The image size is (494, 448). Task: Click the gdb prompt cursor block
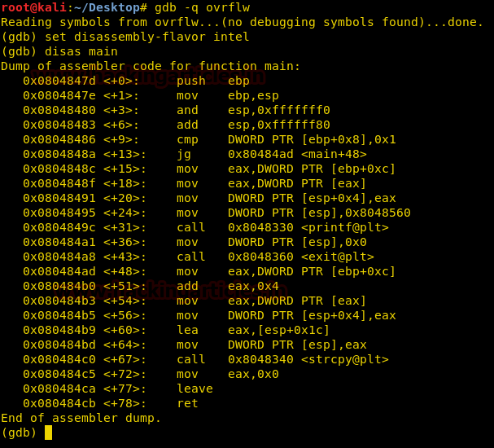click(48, 433)
